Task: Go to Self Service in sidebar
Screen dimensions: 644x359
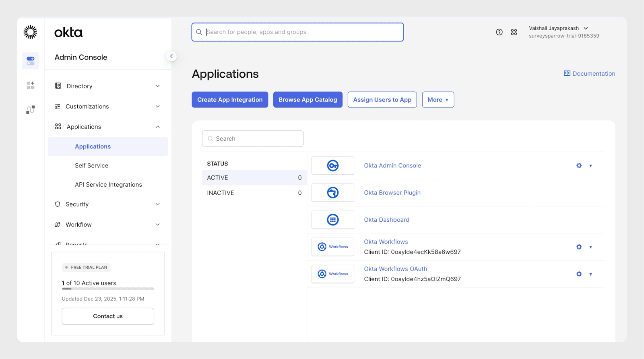Action: pyautogui.click(x=91, y=165)
